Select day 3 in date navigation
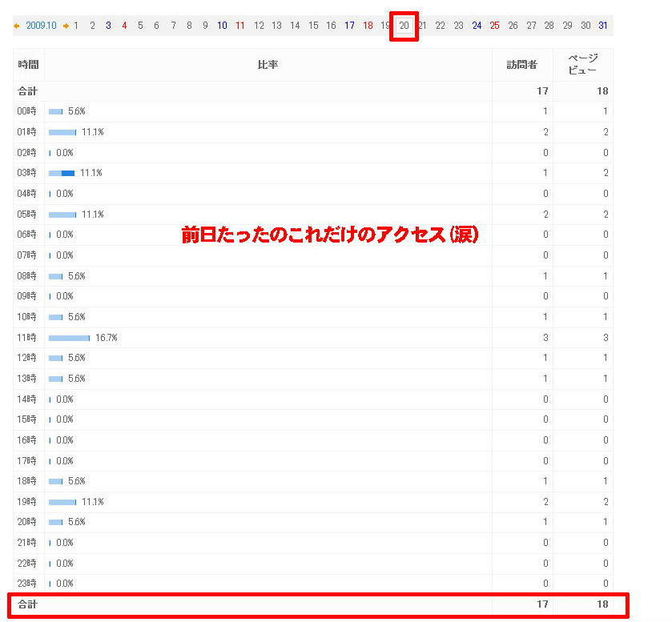Image resolution: width=672 pixels, height=622 pixels. click(108, 26)
